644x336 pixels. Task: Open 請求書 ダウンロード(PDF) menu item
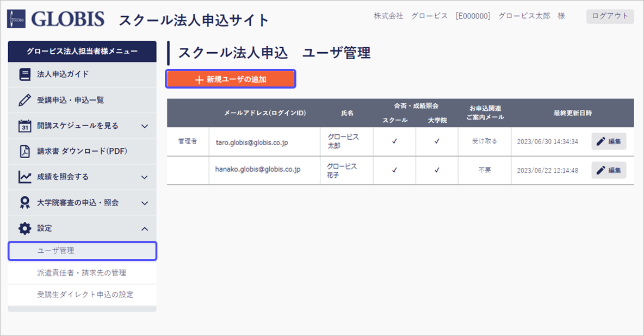pos(82,151)
